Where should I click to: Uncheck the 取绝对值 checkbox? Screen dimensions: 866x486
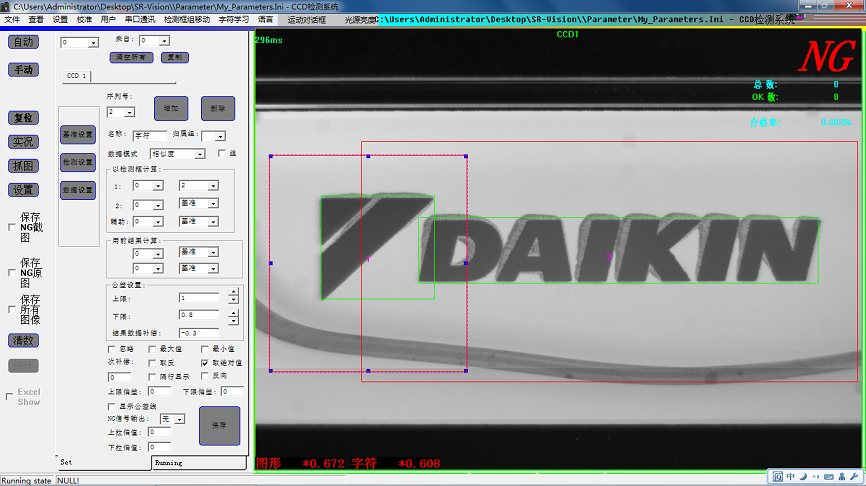[205, 363]
